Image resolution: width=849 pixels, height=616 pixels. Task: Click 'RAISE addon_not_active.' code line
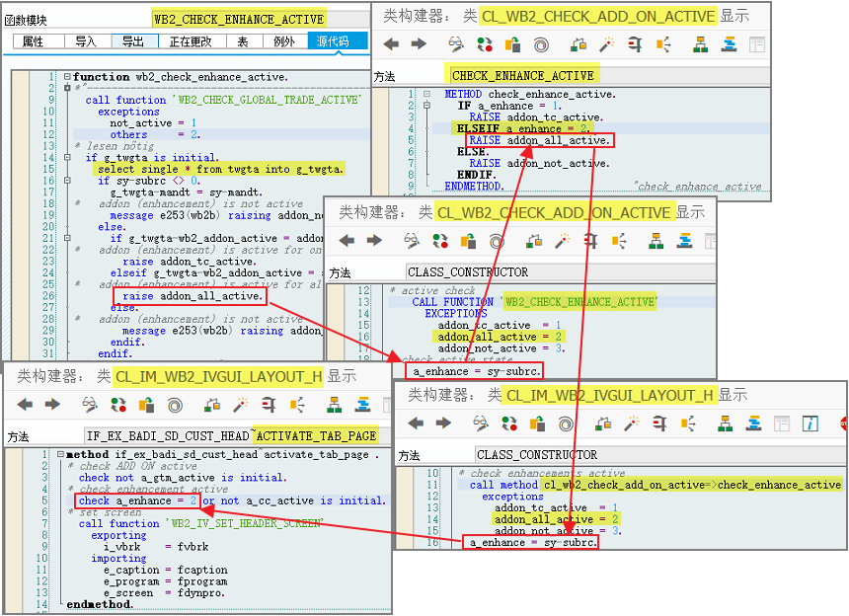coord(539,163)
